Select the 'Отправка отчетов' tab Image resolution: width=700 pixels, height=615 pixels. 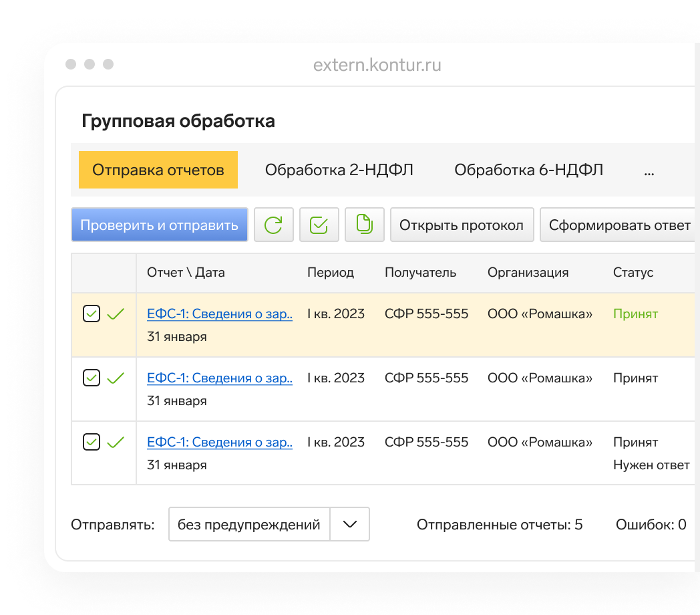coord(158,170)
